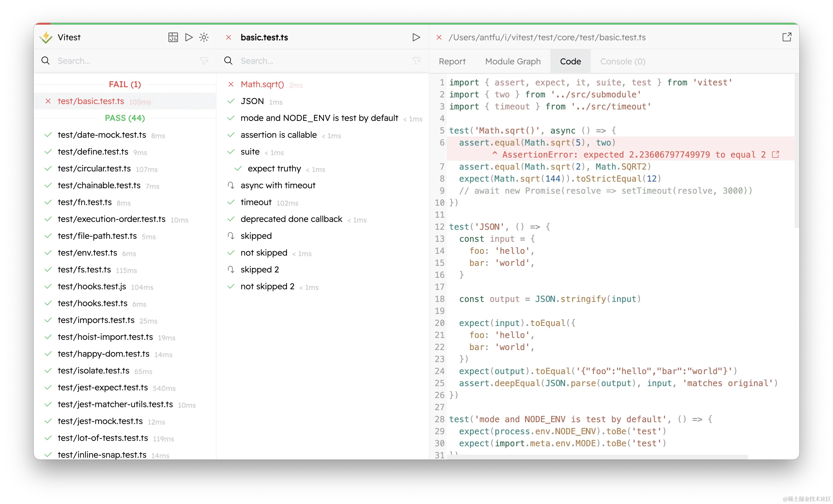Select 'mode and NODE_ENV is test by default' test
833x504 pixels.
[x=323, y=118]
